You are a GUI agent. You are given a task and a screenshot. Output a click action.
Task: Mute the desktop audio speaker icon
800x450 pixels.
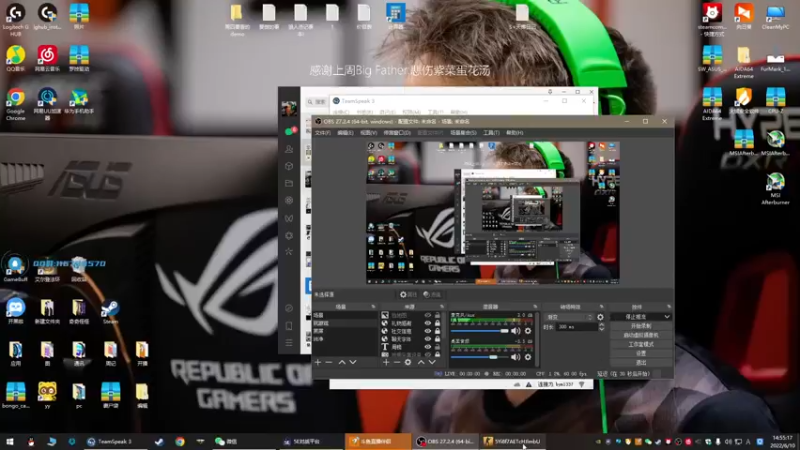516,357
